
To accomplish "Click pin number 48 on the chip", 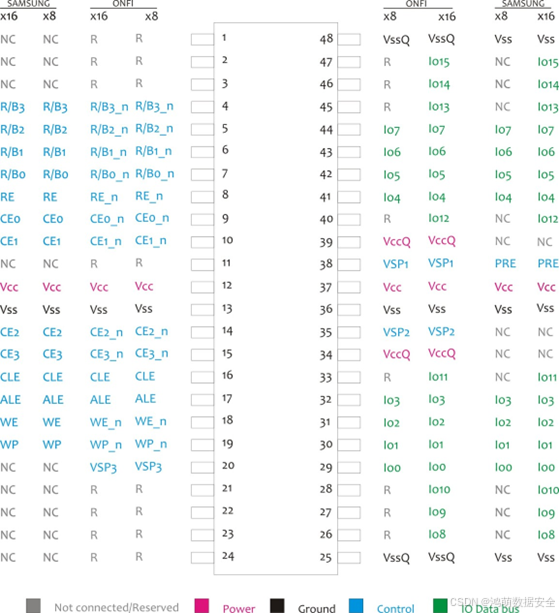I will [x=326, y=39].
